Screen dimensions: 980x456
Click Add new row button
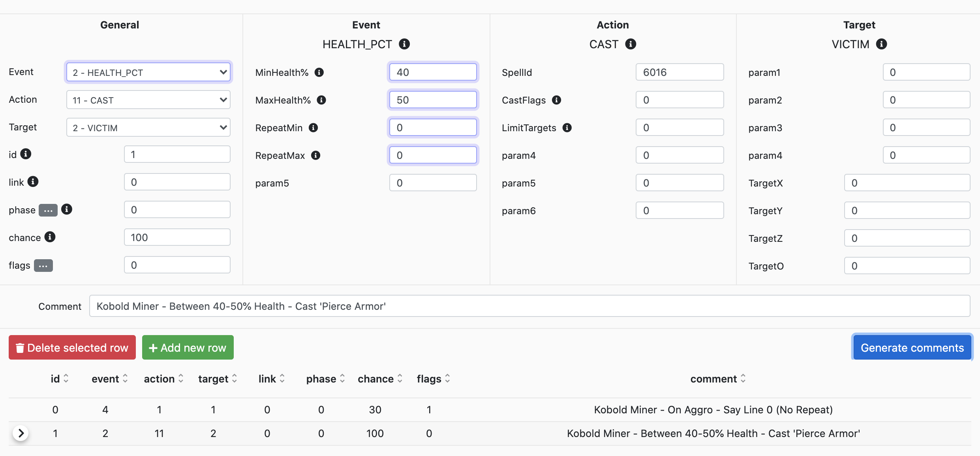(188, 348)
